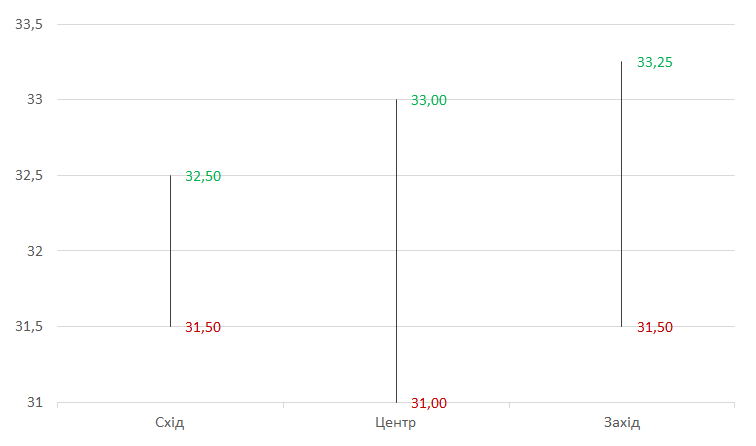Select the horizontal gridline at value 32
The height and width of the screenshot is (446, 756).
tap(280, 251)
